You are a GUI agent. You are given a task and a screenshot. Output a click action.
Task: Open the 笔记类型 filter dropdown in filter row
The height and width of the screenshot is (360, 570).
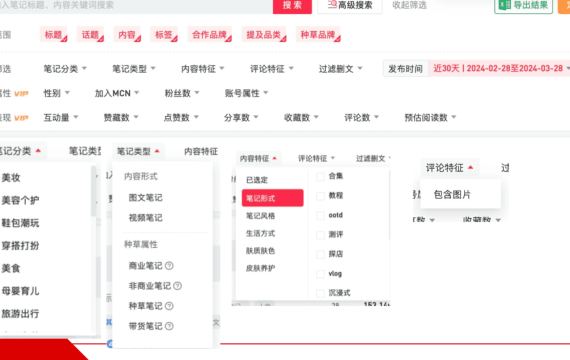tap(133, 69)
